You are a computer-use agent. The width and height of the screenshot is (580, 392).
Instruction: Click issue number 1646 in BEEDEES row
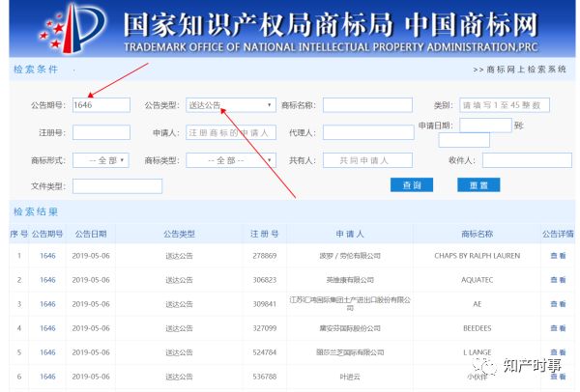[47, 328]
